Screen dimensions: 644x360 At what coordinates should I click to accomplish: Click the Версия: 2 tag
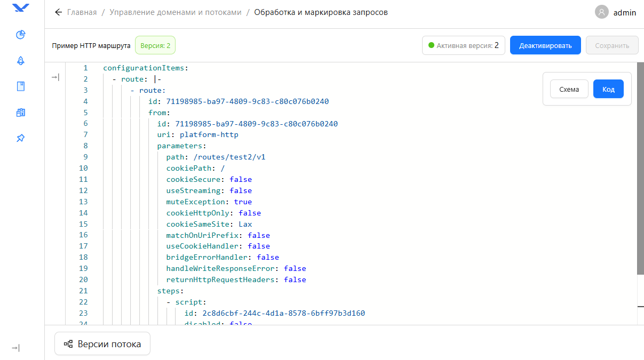tap(155, 45)
